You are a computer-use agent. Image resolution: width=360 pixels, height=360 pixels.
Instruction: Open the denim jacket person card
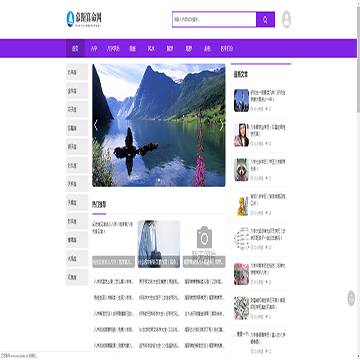tap(159, 244)
